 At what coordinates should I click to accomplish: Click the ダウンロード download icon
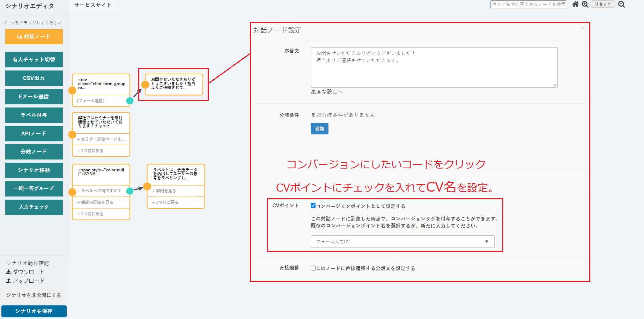(9, 272)
